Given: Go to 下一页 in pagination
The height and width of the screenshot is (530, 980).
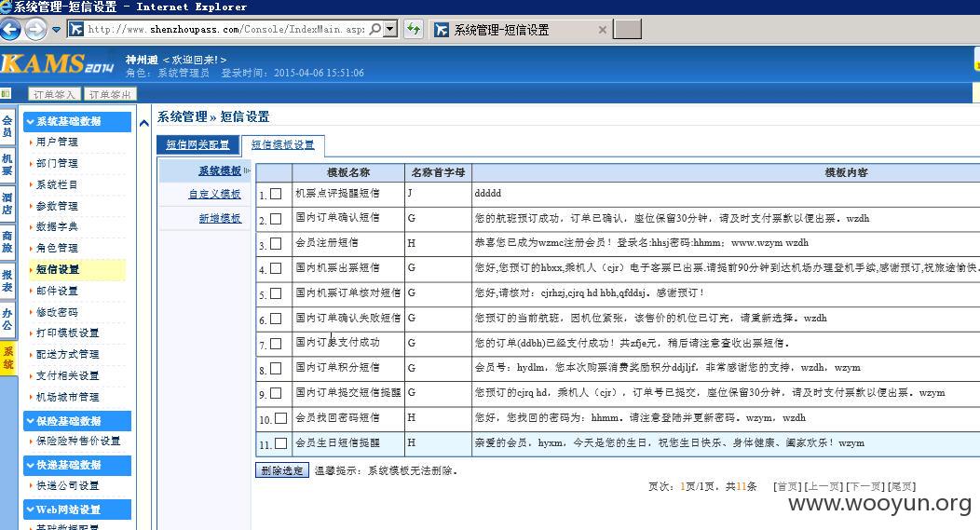Looking at the screenshot, I should click(865, 486).
